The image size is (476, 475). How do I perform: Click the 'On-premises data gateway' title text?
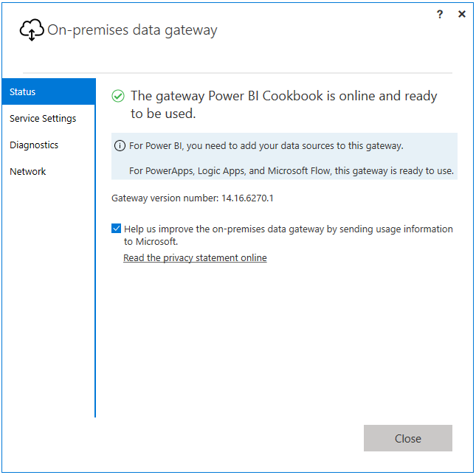(x=132, y=30)
